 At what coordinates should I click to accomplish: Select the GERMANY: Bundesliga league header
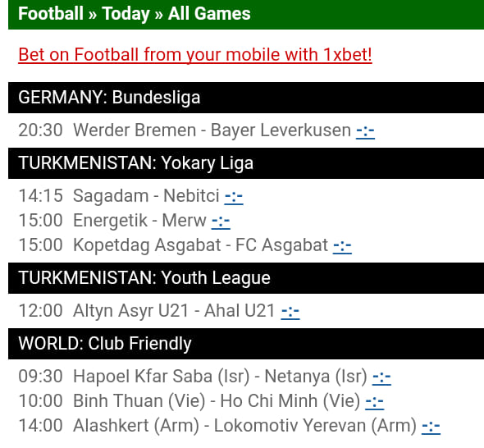click(x=246, y=98)
